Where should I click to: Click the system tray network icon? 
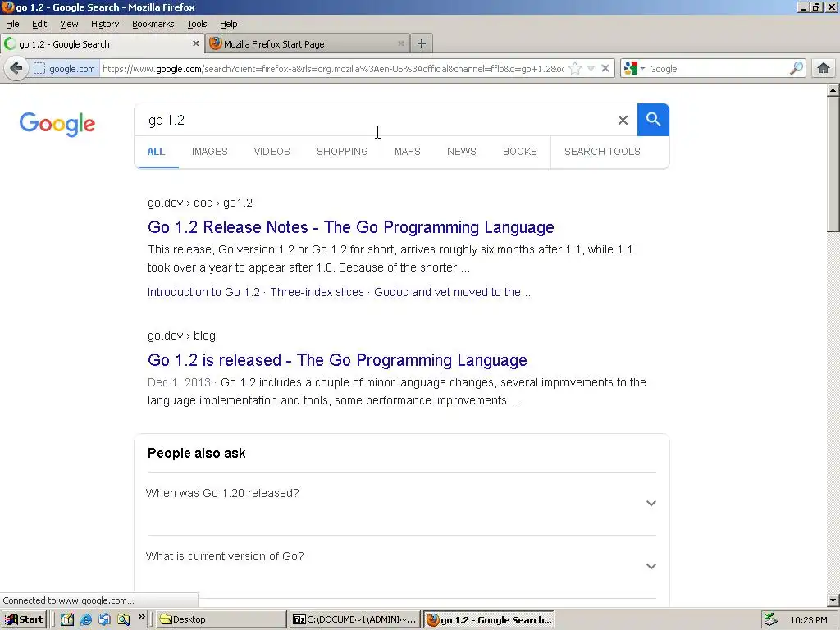point(770,619)
